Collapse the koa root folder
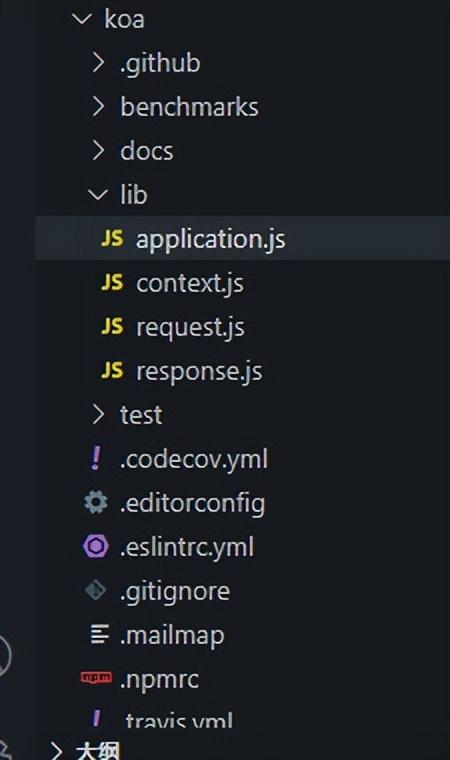Screen dimensions: 450x760 pos(81,19)
